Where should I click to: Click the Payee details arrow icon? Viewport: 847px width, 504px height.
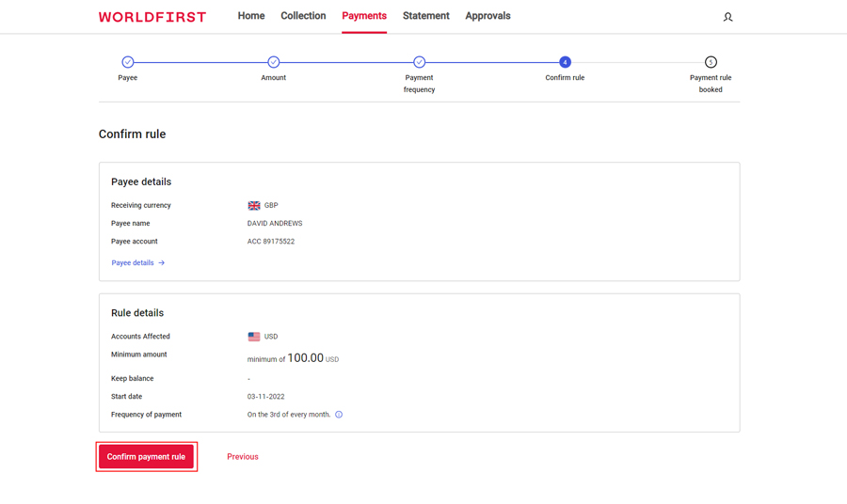click(162, 263)
